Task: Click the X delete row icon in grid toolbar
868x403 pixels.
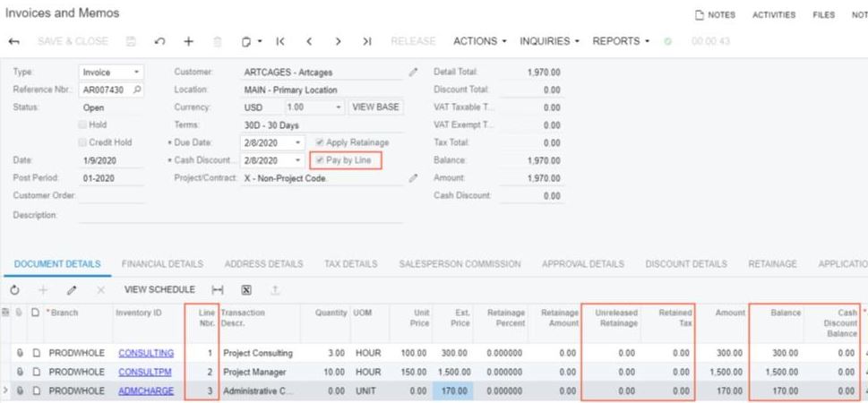Action: point(100,289)
